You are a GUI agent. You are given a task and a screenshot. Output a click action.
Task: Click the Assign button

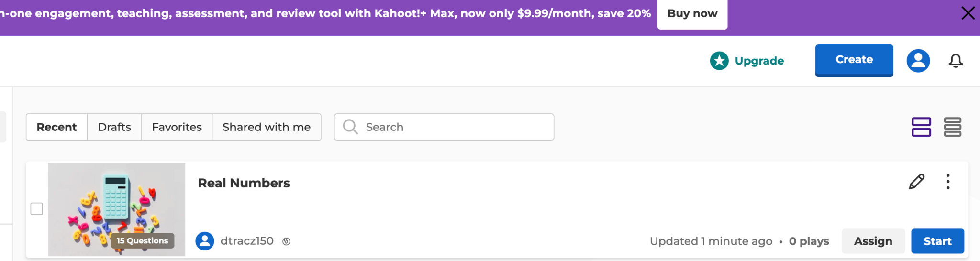pyautogui.click(x=873, y=241)
